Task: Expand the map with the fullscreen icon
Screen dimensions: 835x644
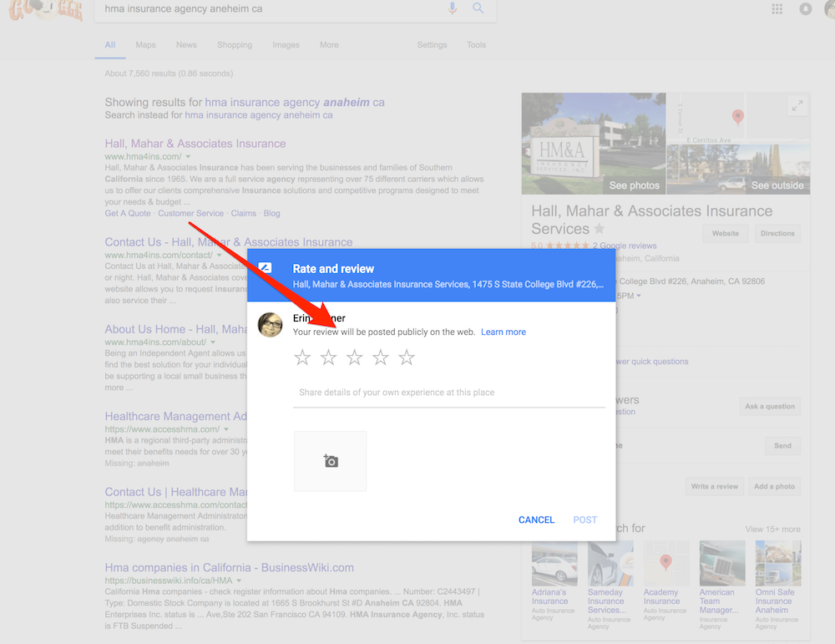Action: [797, 106]
